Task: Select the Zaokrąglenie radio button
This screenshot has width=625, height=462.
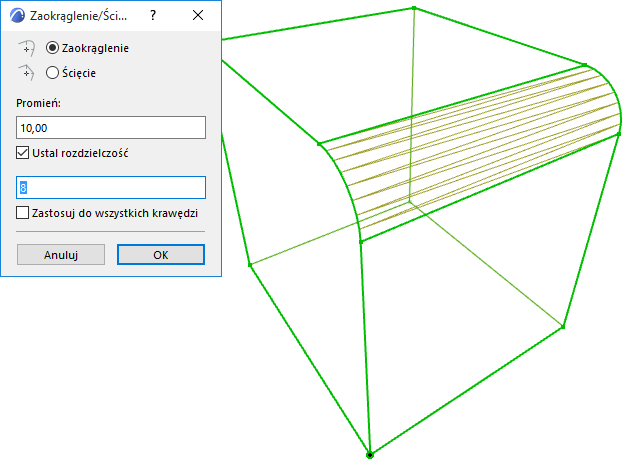Action: point(52,48)
